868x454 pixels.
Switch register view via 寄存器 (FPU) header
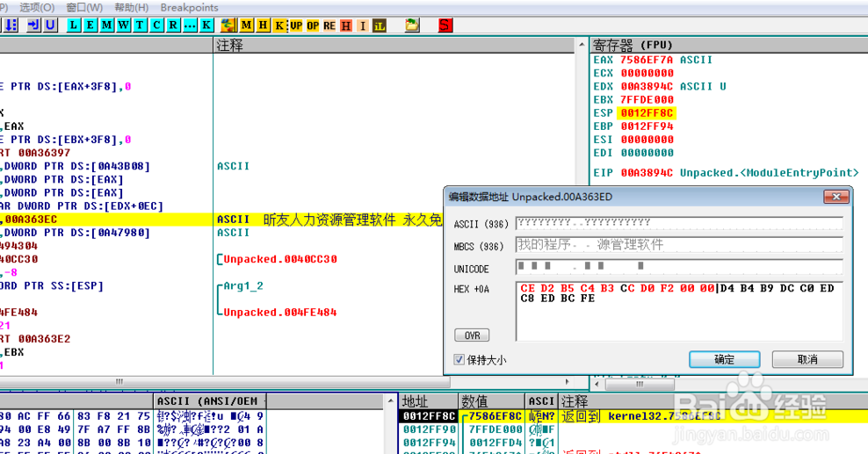pyautogui.click(x=633, y=45)
